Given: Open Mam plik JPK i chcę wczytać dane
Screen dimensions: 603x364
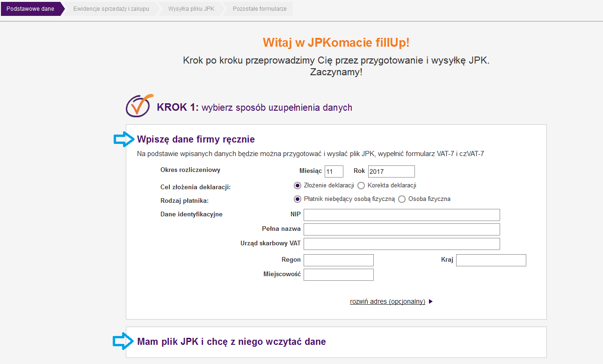Looking at the screenshot, I should pos(232,342).
